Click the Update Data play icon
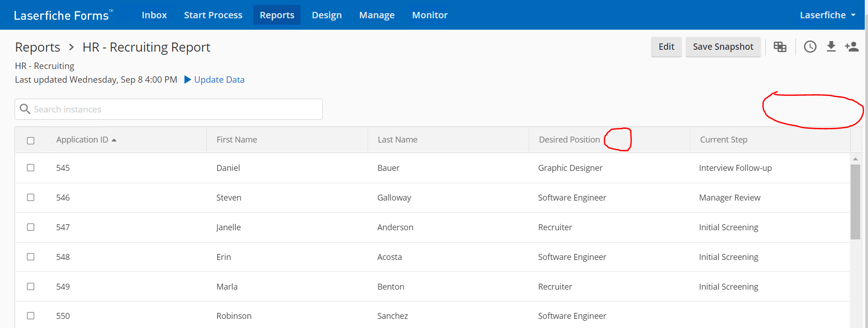The image size is (868, 328). click(x=187, y=79)
